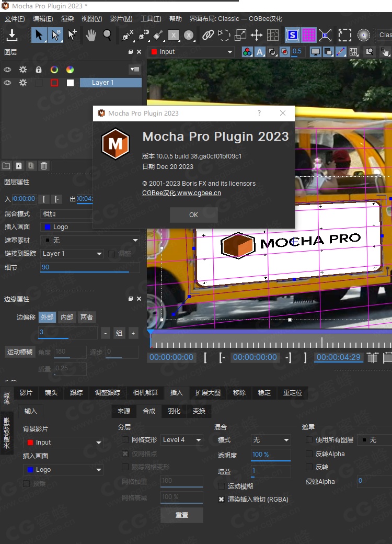Click the 重置 button
This screenshot has height=544, width=392.
click(x=182, y=515)
